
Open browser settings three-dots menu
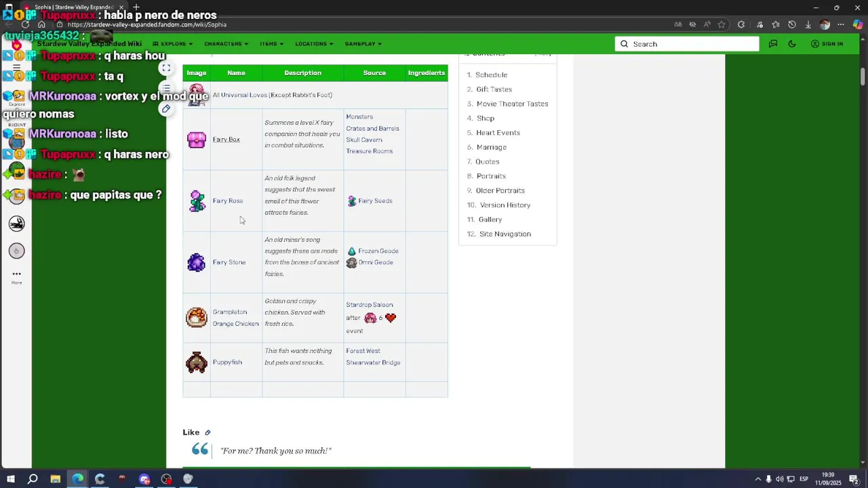click(841, 24)
